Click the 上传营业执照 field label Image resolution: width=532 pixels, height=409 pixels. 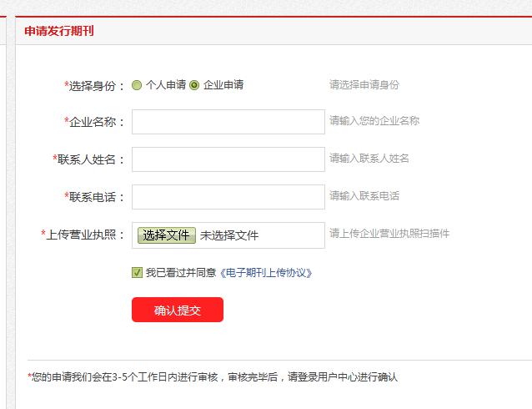85,235
